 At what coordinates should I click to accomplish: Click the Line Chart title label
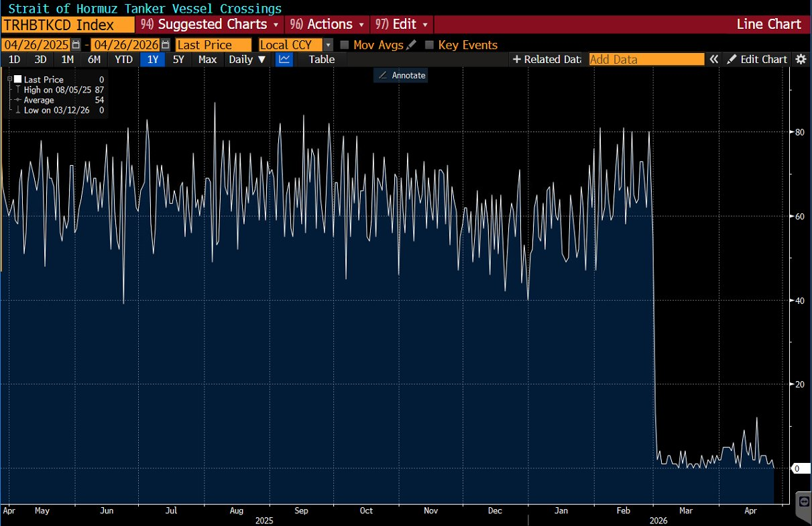tap(768, 24)
